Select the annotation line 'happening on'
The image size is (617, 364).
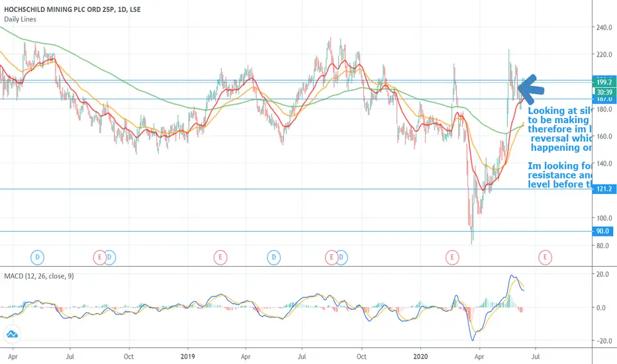point(561,148)
